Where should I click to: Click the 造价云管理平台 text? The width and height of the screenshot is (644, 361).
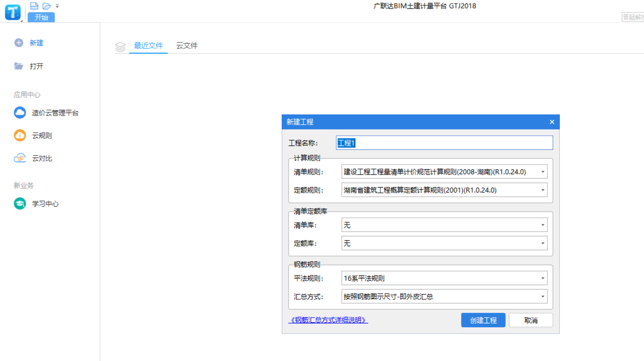(55, 113)
